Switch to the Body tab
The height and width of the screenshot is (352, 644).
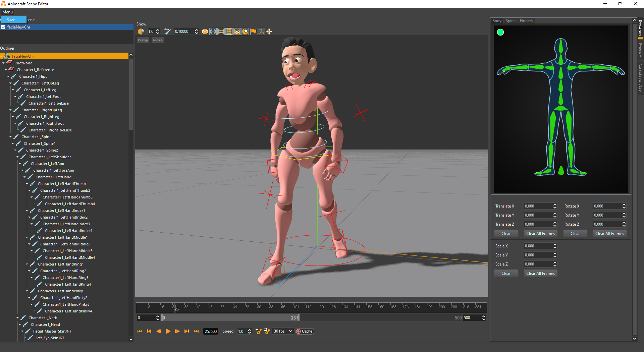pos(497,21)
